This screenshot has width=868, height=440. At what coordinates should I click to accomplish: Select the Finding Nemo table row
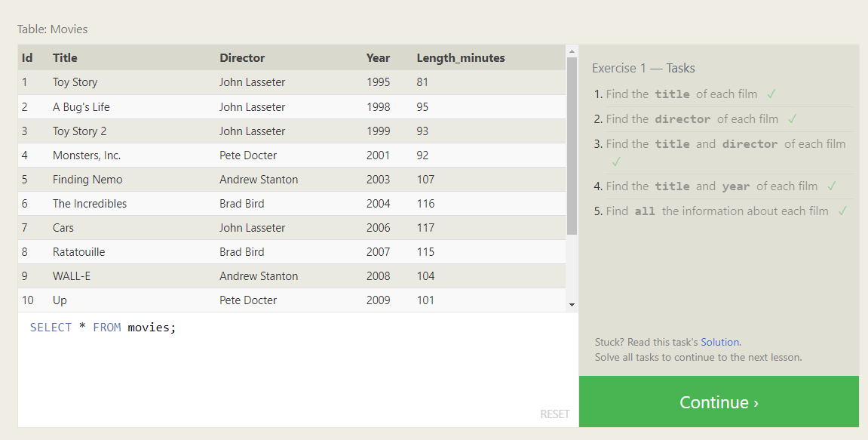[x=291, y=180]
